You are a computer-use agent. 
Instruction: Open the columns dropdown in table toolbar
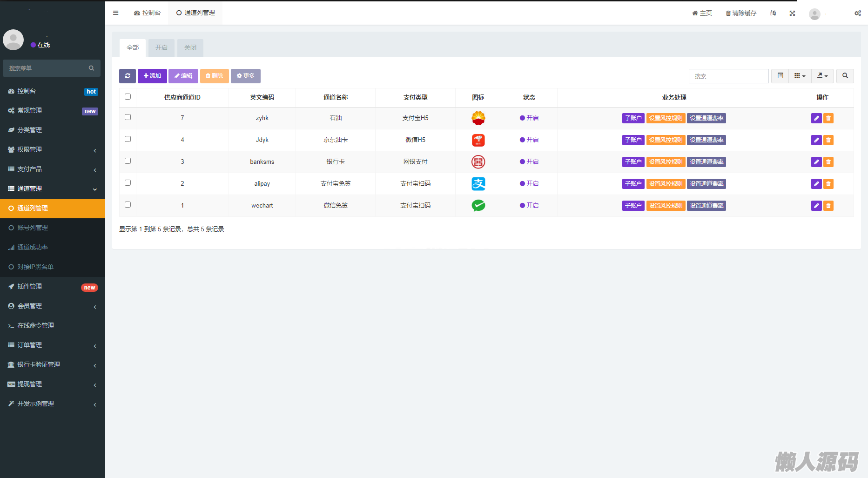800,76
